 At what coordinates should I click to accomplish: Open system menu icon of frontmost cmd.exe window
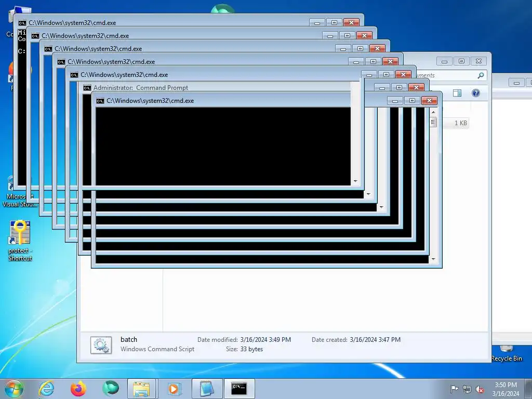click(x=100, y=101)
